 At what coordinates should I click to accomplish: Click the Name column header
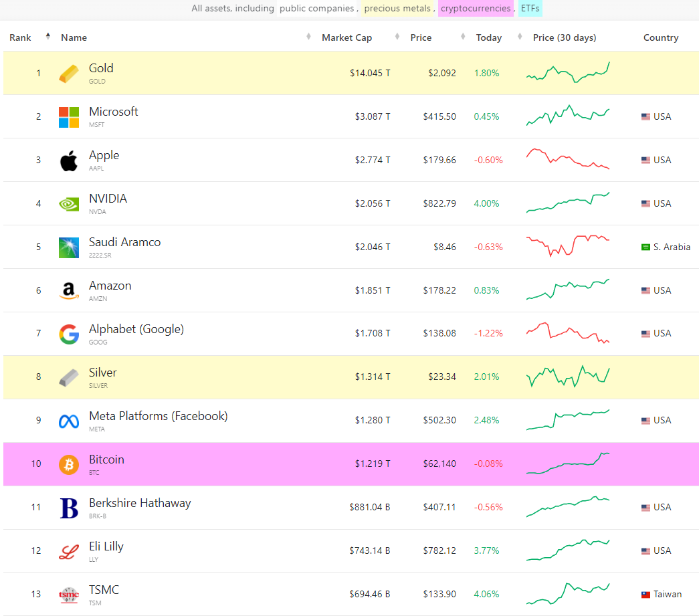point(74,38)
